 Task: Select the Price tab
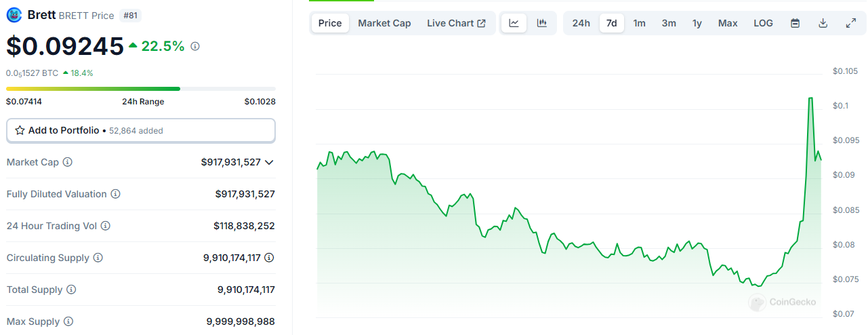click(330, 23)
